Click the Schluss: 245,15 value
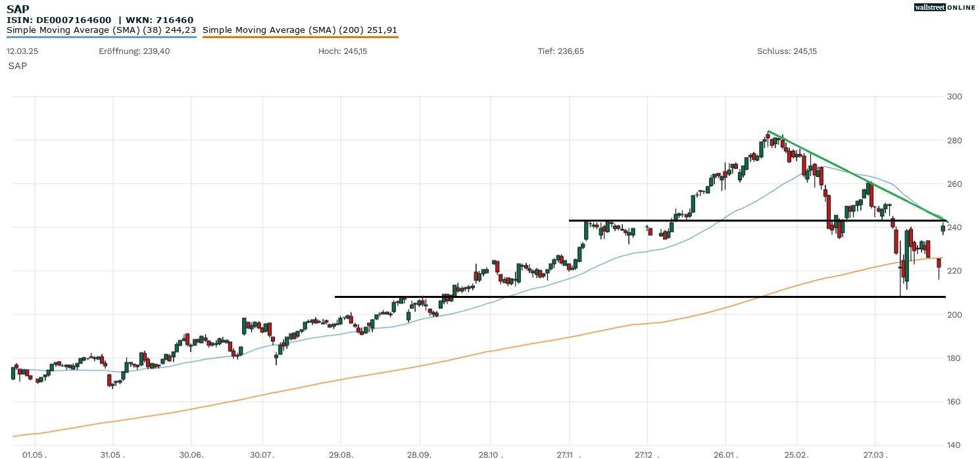Image resolution: width=980 pixels, height=459 pixels. (x=787, y=51)
